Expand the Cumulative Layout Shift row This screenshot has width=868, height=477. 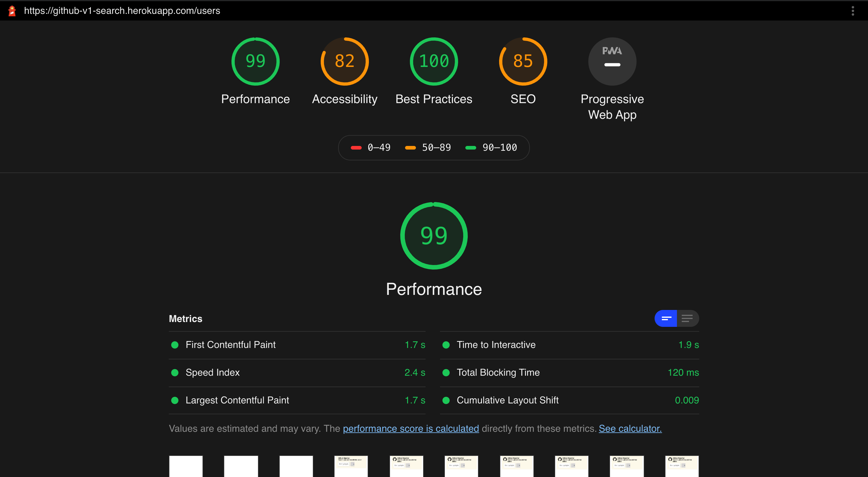pos(508,400)
